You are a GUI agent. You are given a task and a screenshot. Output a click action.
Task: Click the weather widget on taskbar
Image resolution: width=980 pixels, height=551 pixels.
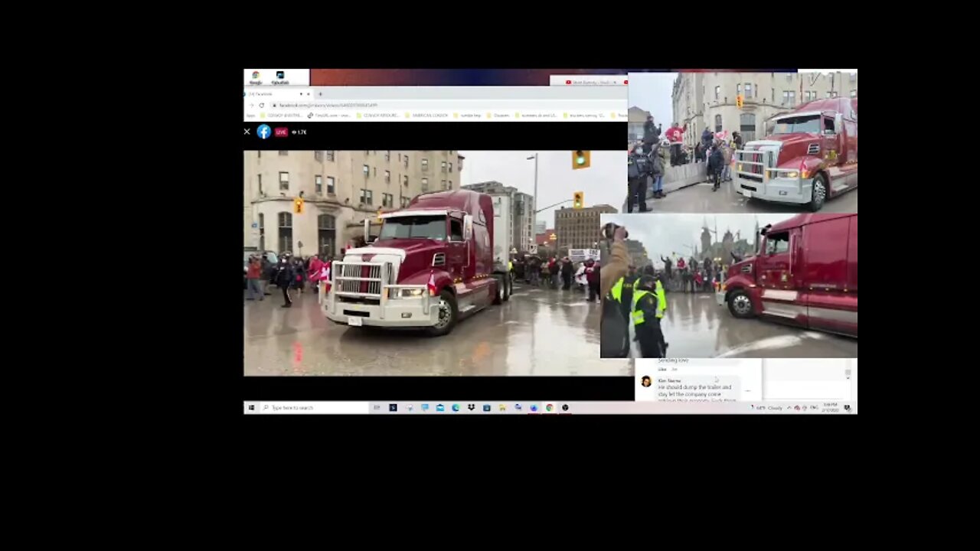point(767,408)
